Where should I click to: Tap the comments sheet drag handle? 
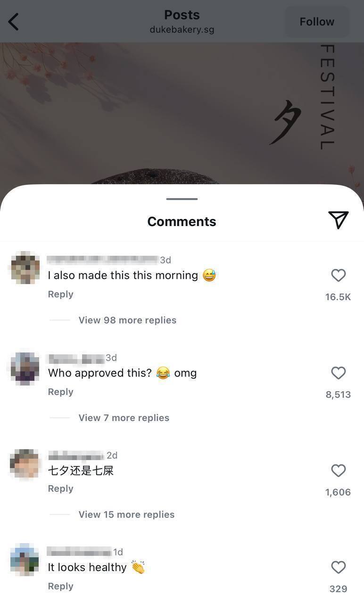point(182,199)
